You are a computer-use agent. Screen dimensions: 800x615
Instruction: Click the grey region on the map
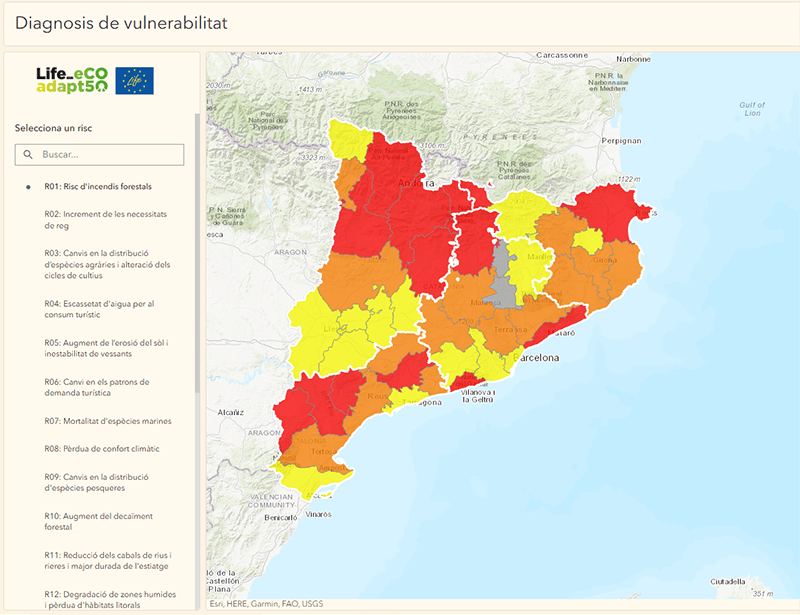(505, 270)
